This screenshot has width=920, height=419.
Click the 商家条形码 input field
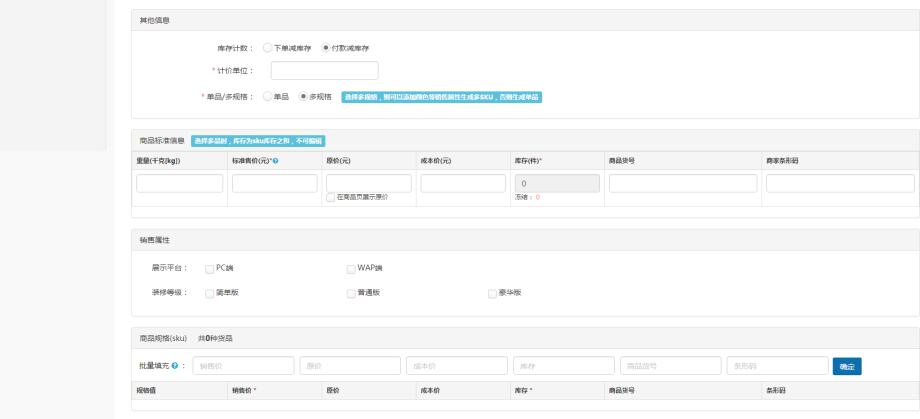click(x=839, y=184)
